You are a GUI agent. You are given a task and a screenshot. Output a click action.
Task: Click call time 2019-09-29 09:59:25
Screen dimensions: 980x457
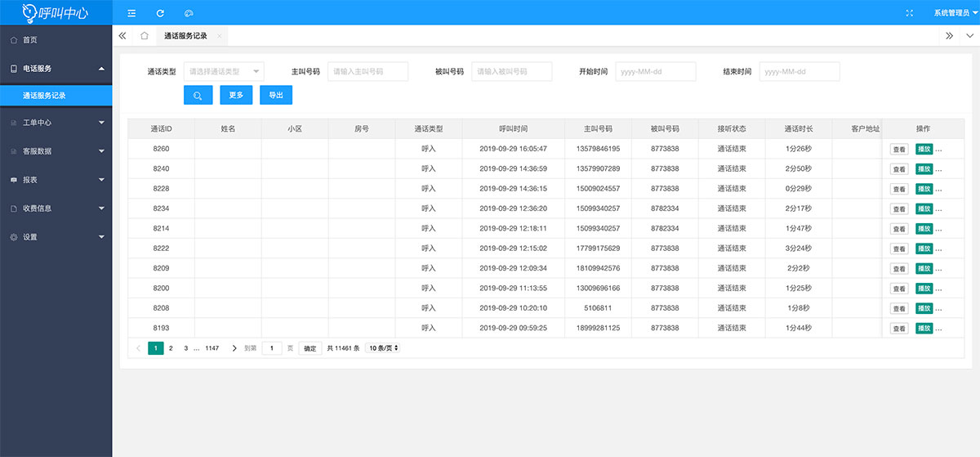click(513, 328)
